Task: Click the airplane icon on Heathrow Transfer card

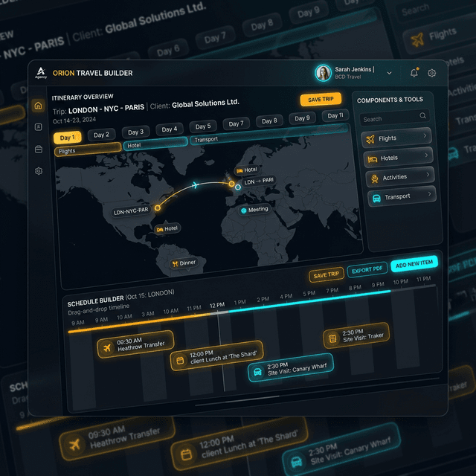Action: click(x=107, y=347)
